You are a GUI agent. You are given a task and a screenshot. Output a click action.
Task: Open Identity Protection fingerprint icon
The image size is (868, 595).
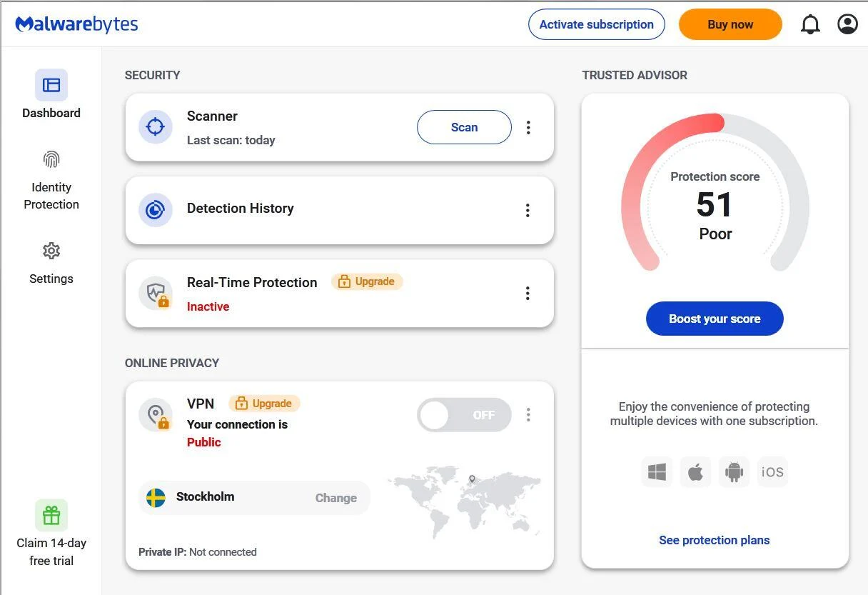tap(51, 159)
